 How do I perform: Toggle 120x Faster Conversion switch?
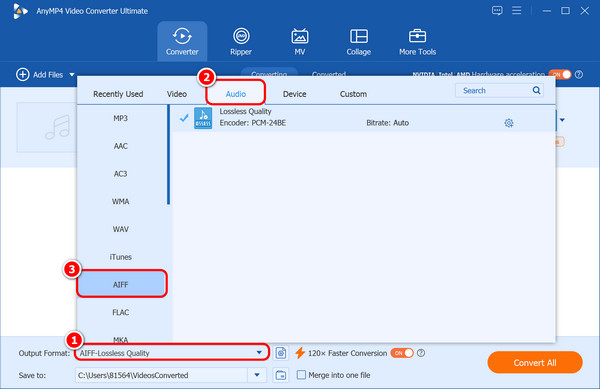(402, 353)
